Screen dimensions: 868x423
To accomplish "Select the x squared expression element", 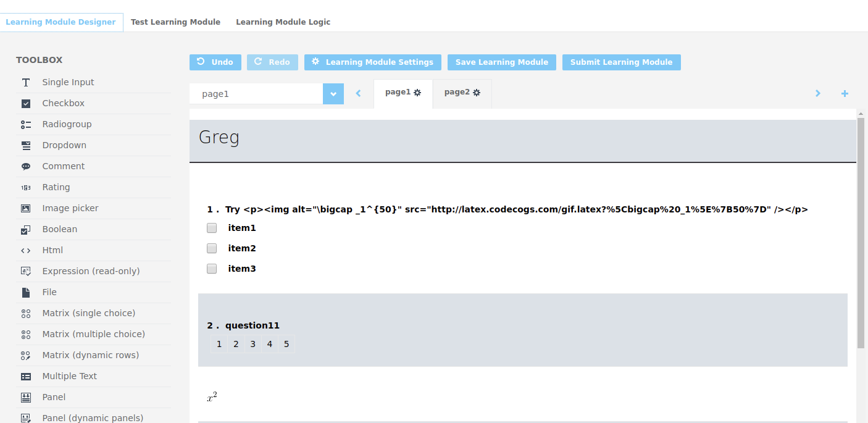I will [x=212, y=397].
